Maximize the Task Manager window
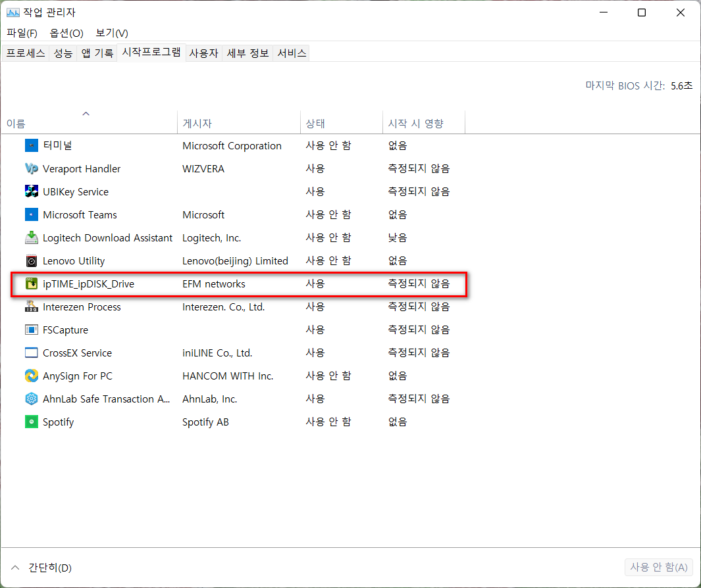701x588 pixels. (x=642, y=12)
